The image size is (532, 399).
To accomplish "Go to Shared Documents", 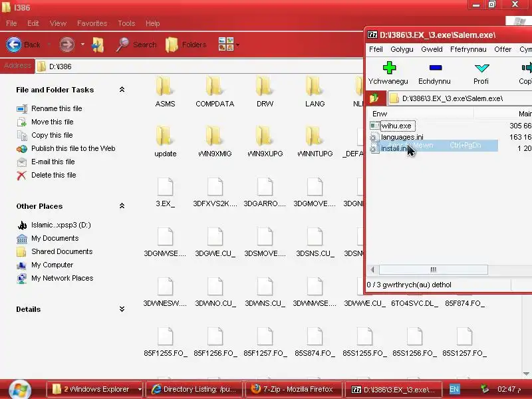I will click(x=62, y=251).
